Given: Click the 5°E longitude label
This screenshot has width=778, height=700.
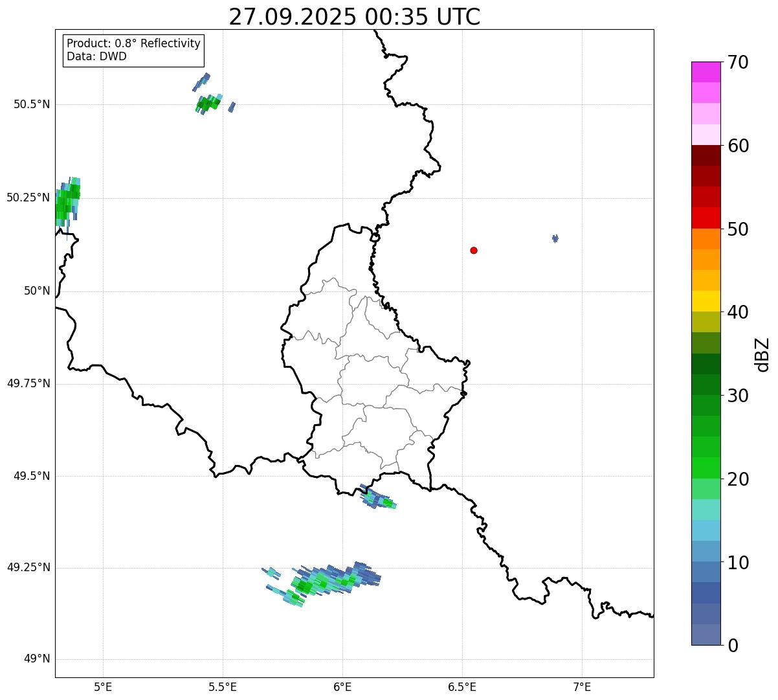Looking at the screenshot, I should 103,686.
